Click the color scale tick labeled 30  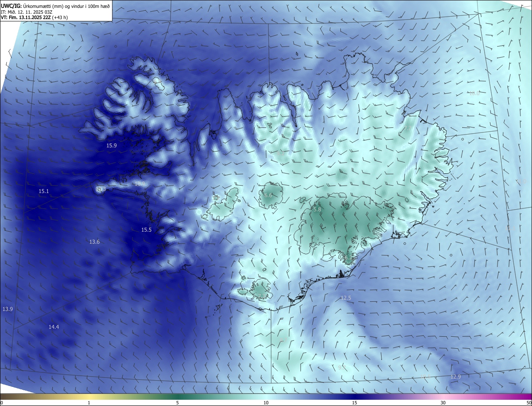coord(443,403)
